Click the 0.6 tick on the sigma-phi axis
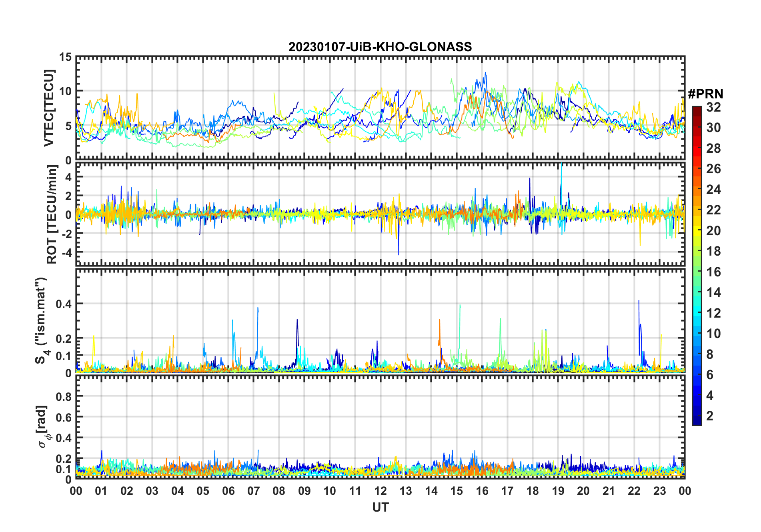 point(64,417)
